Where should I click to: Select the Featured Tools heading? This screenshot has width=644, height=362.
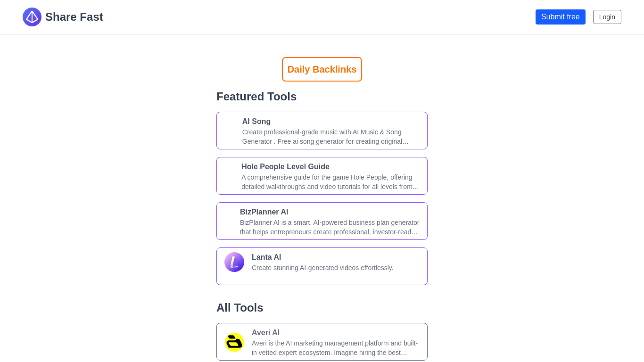tap(256, 97)
